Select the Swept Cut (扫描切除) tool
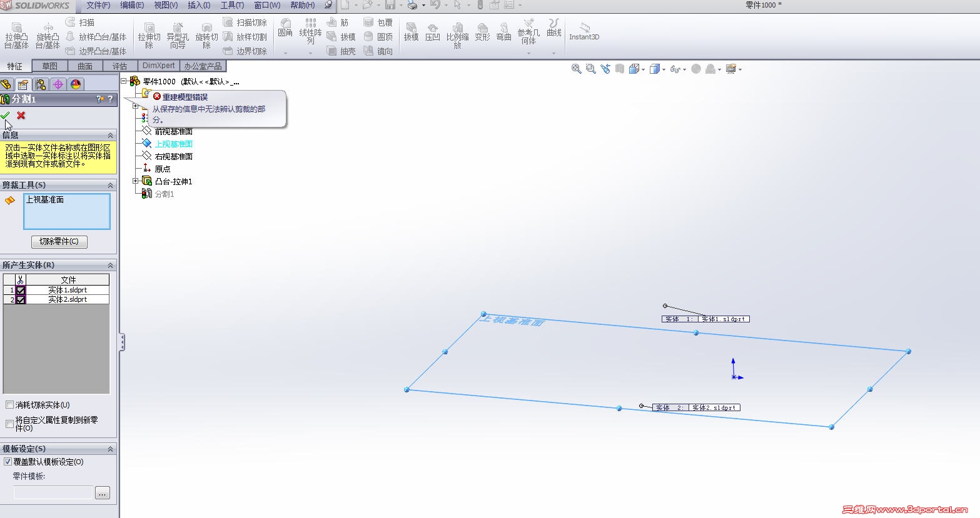The width and height of the screenshot is (980, 518). pos(245,22)
